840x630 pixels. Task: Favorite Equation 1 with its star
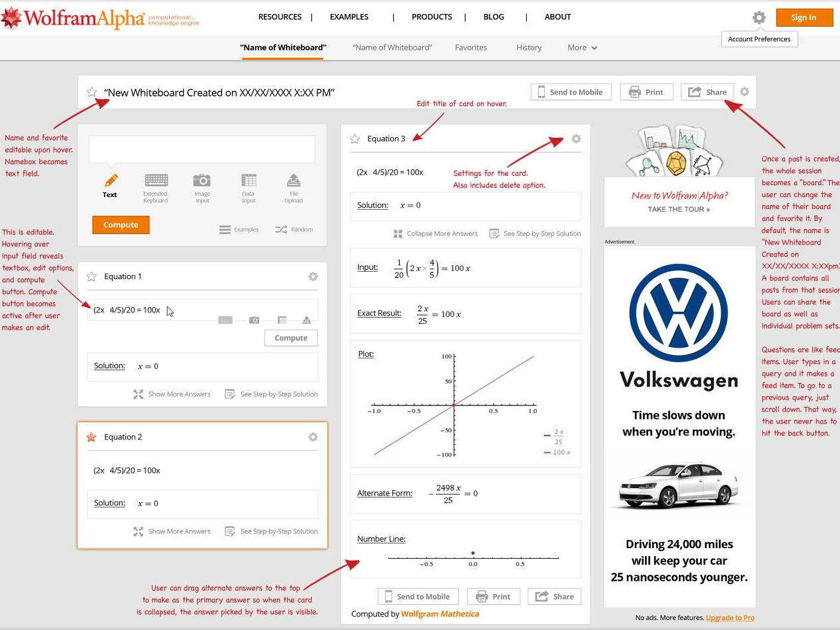coord(92,276)
